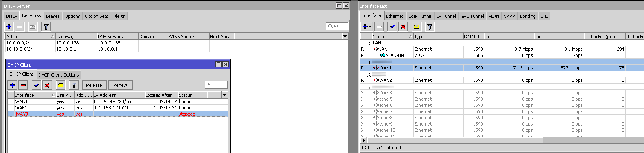Screen dimensions: 644x153
Task: Click the horizontal scrollbar in Interface List
Action: click(457, 141)
